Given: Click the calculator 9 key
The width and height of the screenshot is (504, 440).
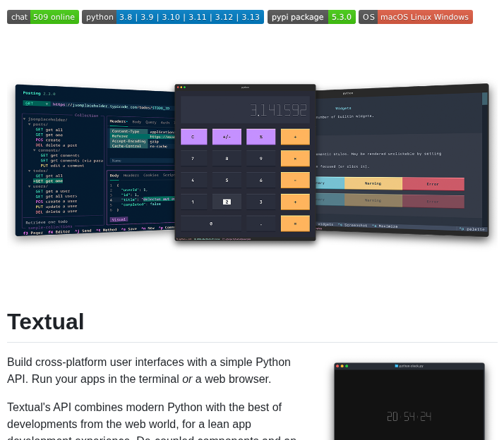Looking at the screenshot, I should tap(260, 159).
